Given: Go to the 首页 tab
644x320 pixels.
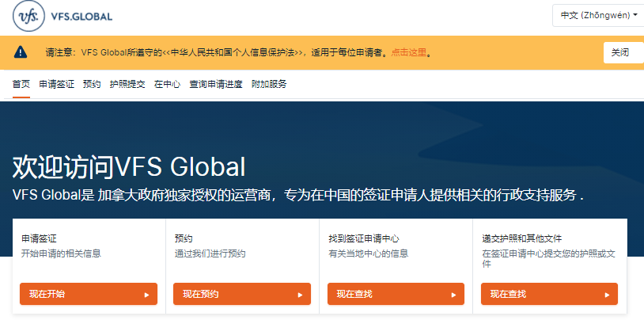Looking at the screenshot, I should pyautogui.click(x=21, y=84).
